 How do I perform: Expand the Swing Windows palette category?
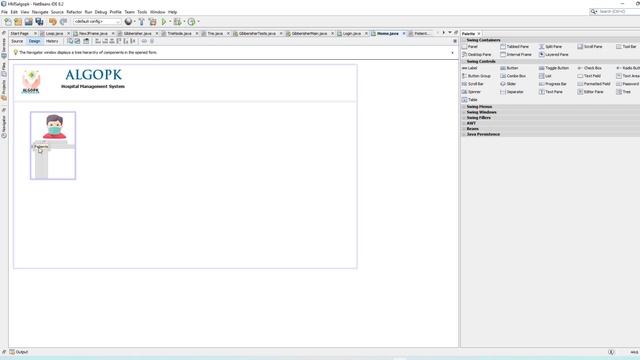(464, 112)
